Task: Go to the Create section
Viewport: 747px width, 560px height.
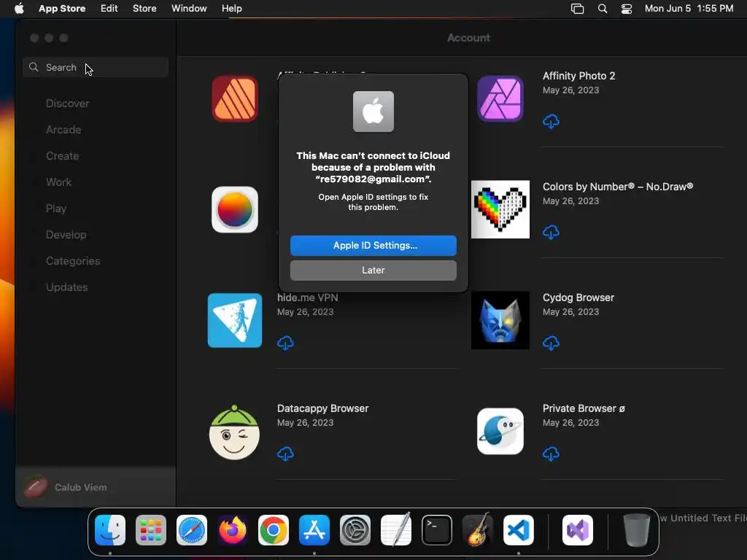Action: [63, 156]
